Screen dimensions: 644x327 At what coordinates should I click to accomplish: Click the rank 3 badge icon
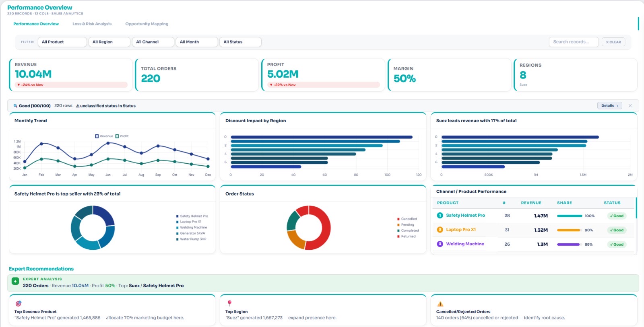coord(440,244)
